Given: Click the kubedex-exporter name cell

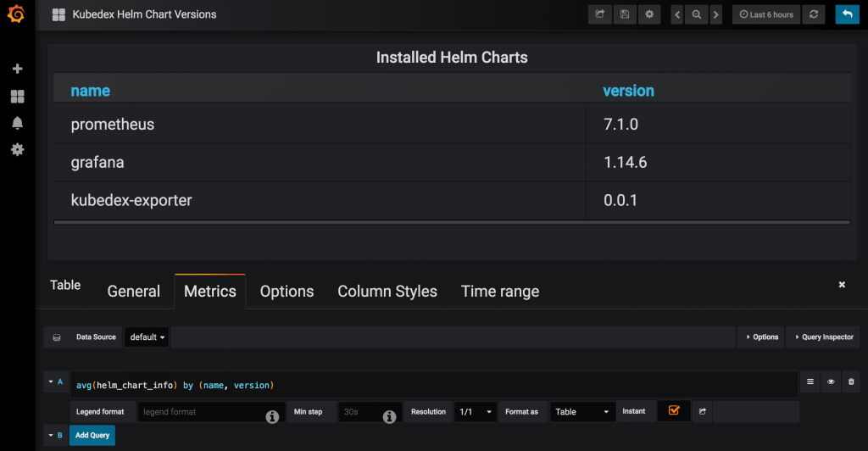Looking at the screenshot, I should (x=320, y=200).
